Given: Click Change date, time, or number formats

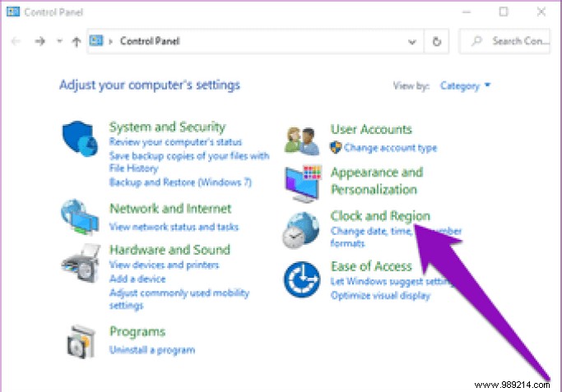Looking at the screenshot, I should [x=396, y=237].
